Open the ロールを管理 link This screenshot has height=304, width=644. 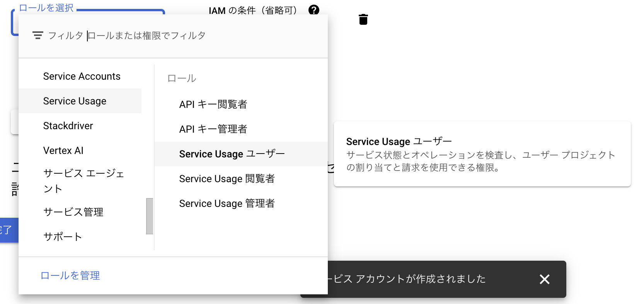coord(70,275)
